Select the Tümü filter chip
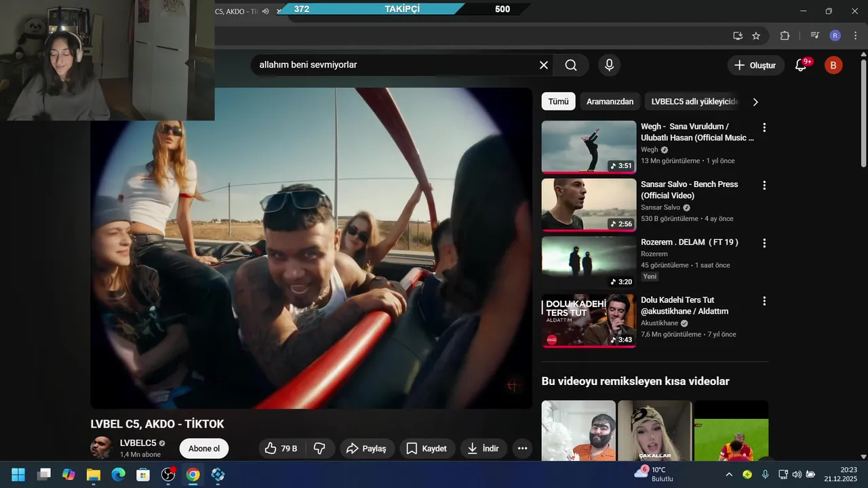 click(558, 102)
